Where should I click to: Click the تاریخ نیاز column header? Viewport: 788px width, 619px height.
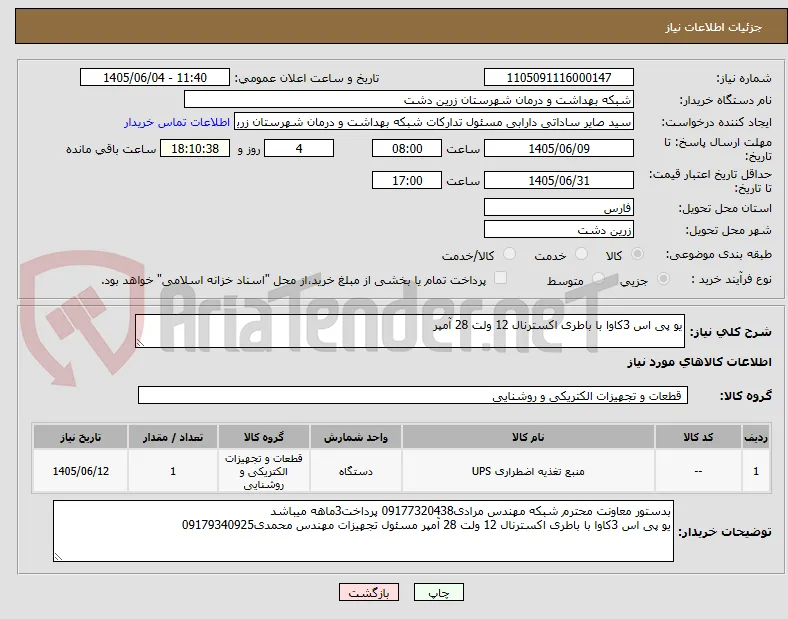tap(80, 437)
